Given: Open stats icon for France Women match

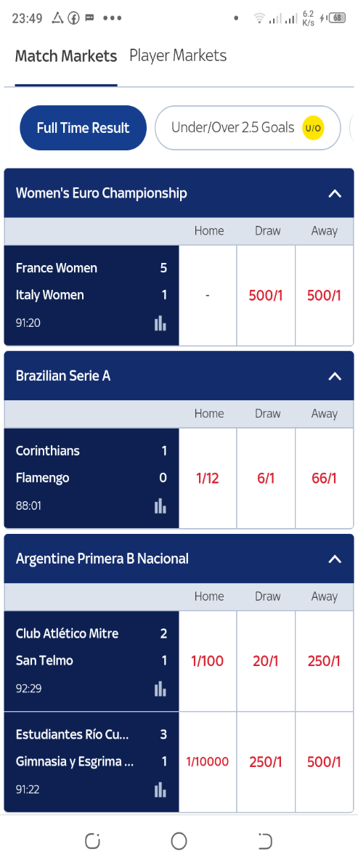Looking at the screenshot, I should pyautogui.click(x=160, y=323).
